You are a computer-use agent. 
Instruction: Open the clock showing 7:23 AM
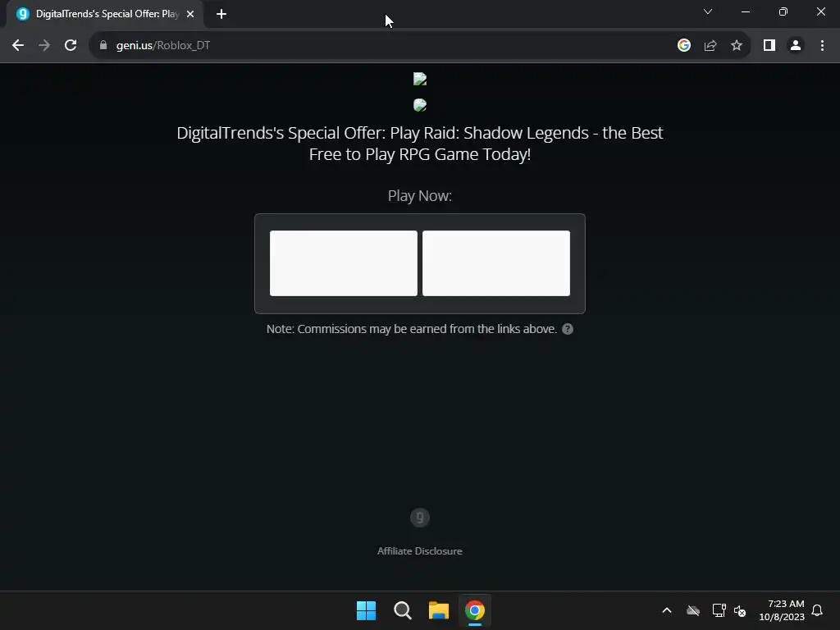[x=782, y=610]
